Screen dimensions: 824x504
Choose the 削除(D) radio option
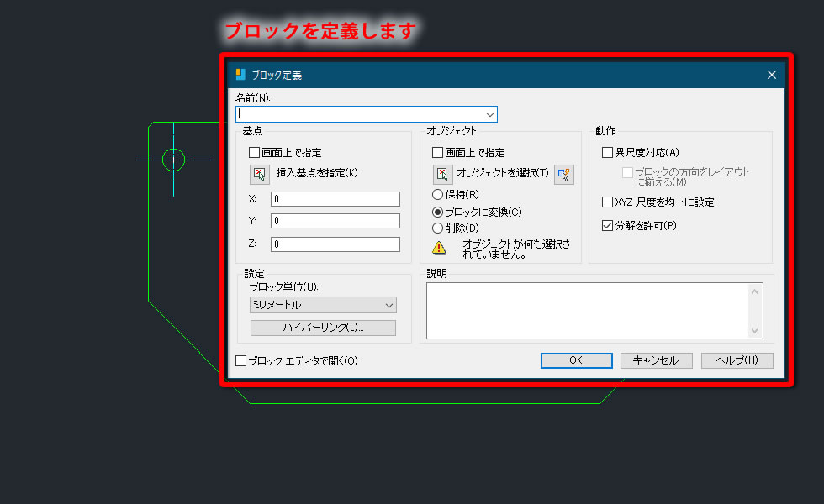437,228
